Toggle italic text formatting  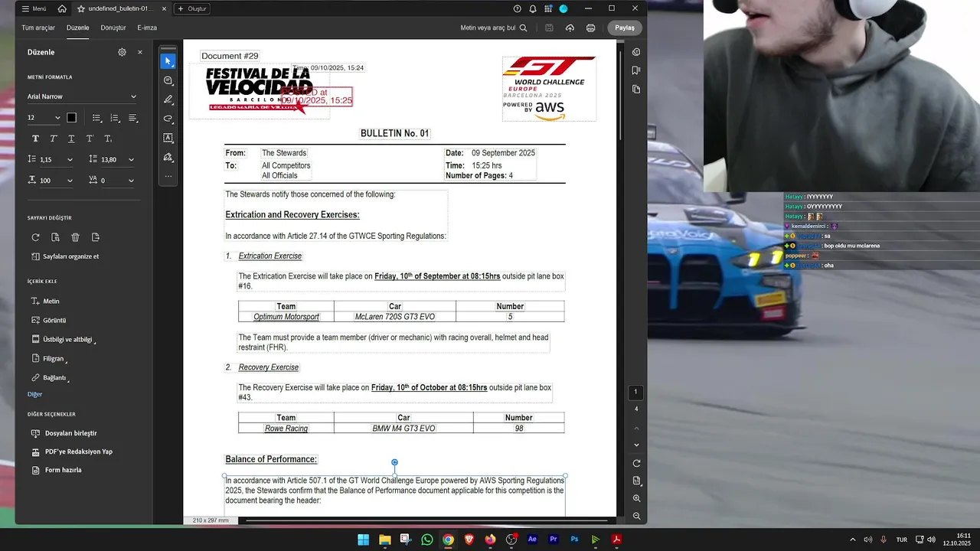(x=54, y=139)
